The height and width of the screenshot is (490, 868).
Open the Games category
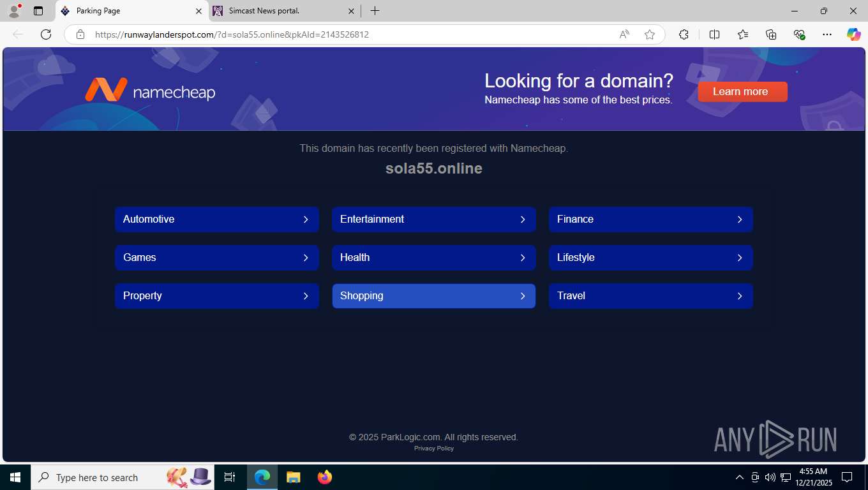[217, 257]
